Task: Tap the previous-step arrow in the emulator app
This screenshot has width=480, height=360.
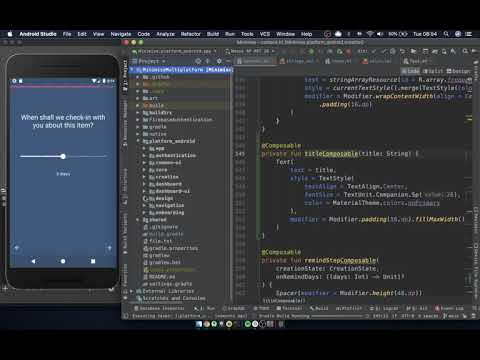Action: coord(17,248)
